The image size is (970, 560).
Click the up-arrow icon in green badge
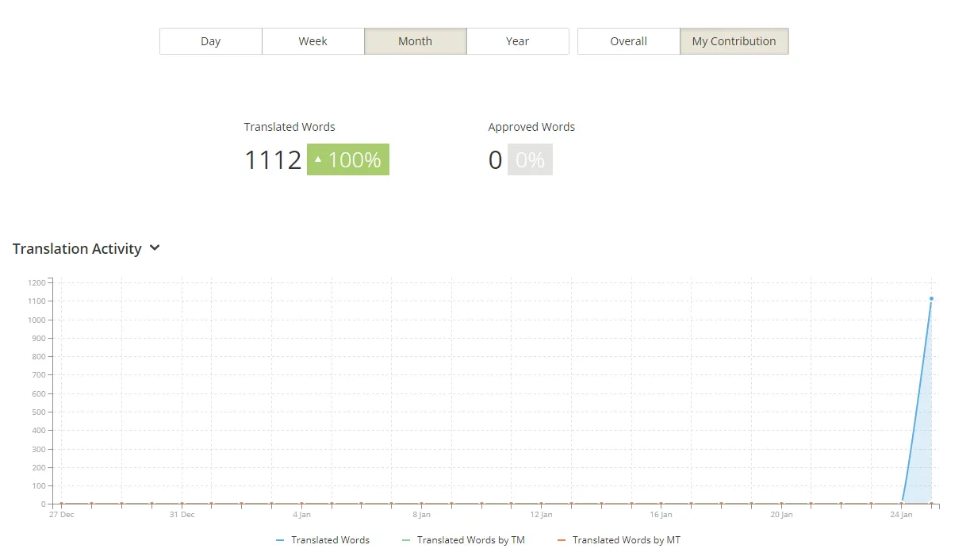click(318, 159)
